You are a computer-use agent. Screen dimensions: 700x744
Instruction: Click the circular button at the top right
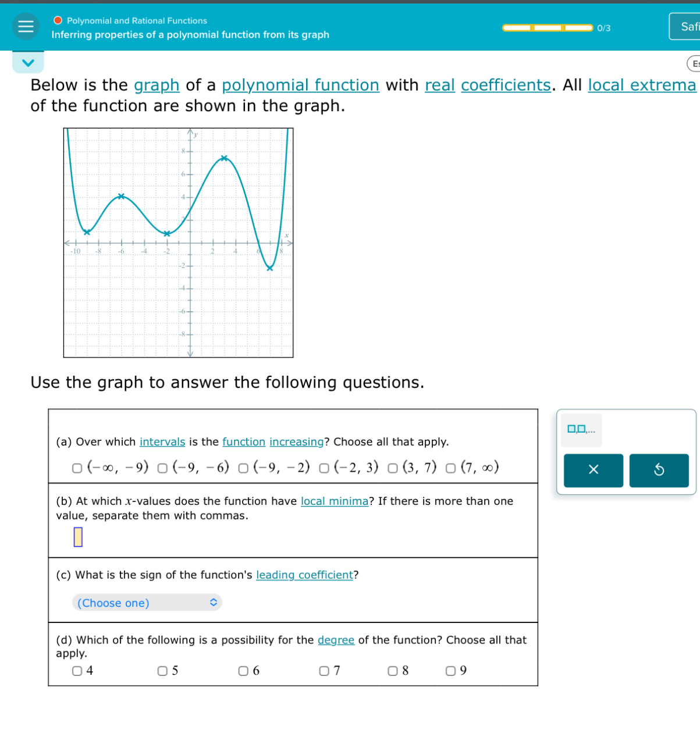(694, 64)
